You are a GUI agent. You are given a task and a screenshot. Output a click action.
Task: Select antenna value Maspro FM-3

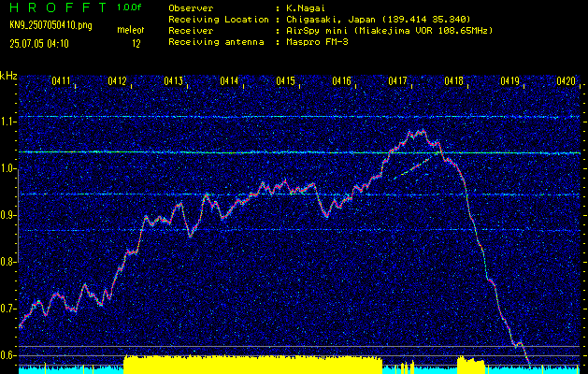(x=317, y=42)
